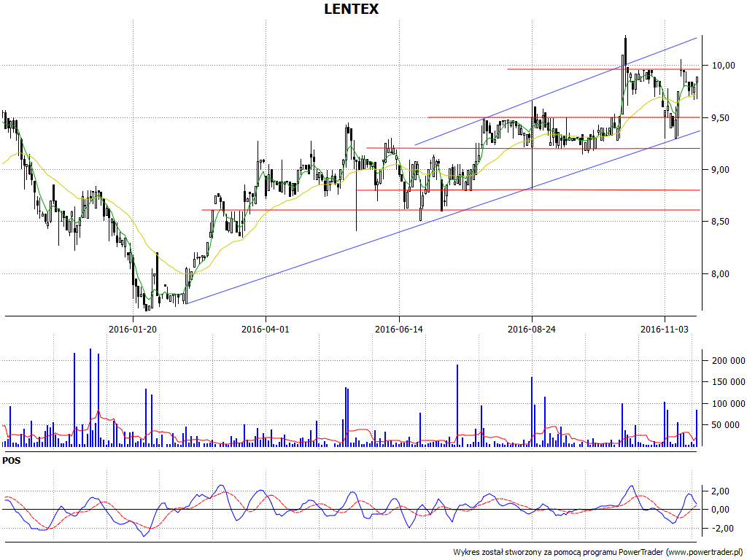Click the 100 000 volume axis label
The width and height of the screenshot is (747, 560).
pyautogui.click(x=729, y=404)
